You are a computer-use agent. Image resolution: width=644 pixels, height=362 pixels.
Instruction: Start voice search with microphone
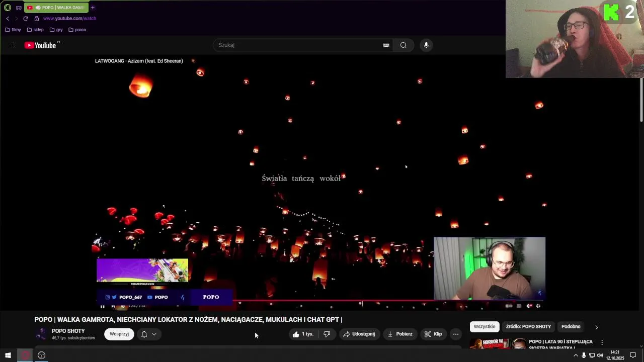coord(426,45)
